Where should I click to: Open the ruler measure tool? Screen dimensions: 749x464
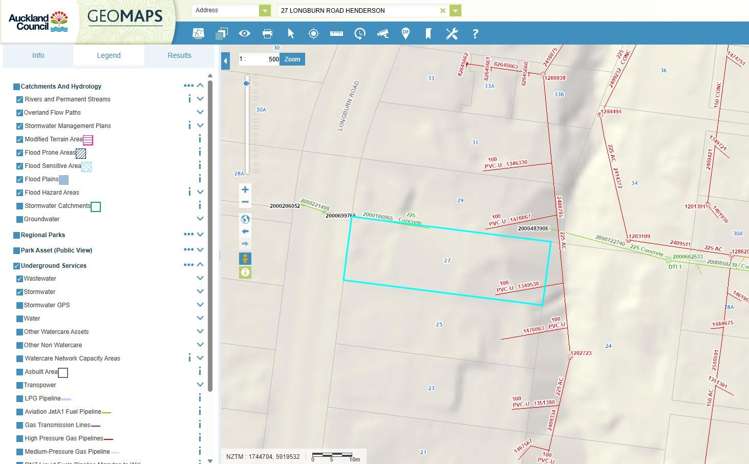(336, 33)
